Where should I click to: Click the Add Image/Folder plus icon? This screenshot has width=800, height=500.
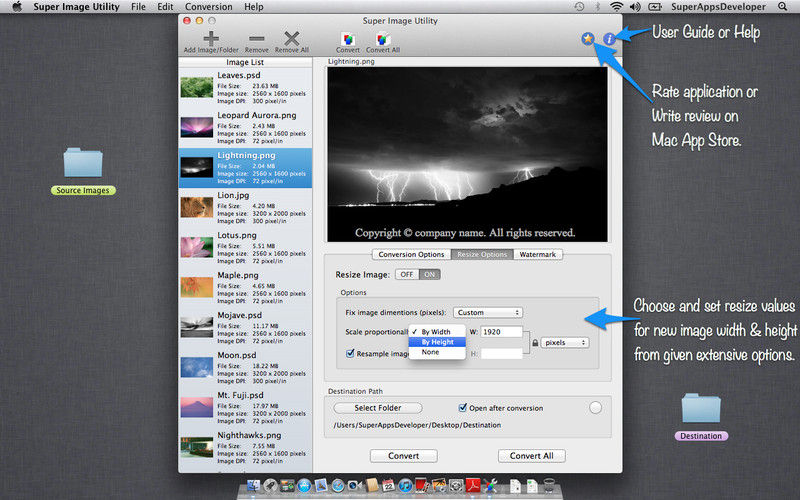211,38
